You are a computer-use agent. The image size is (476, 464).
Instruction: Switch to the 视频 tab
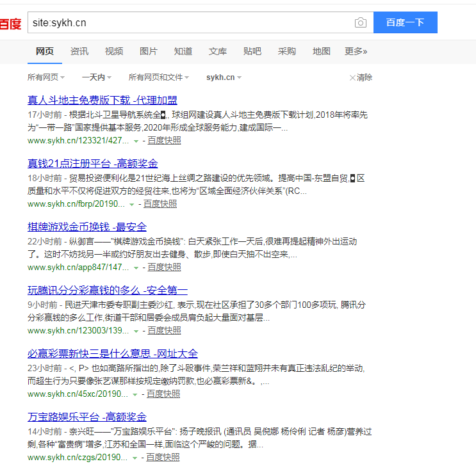[114, 51]
